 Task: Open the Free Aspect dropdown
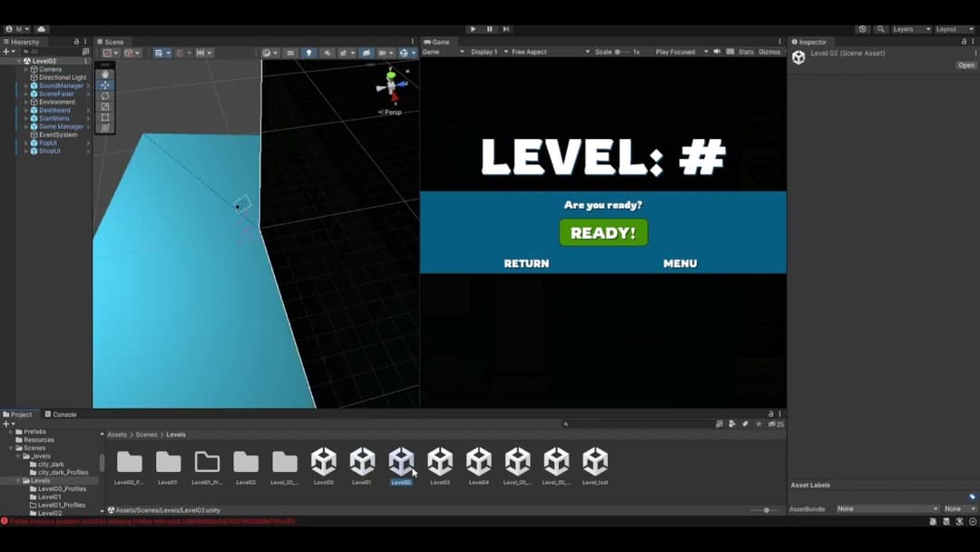coord(550,52)
